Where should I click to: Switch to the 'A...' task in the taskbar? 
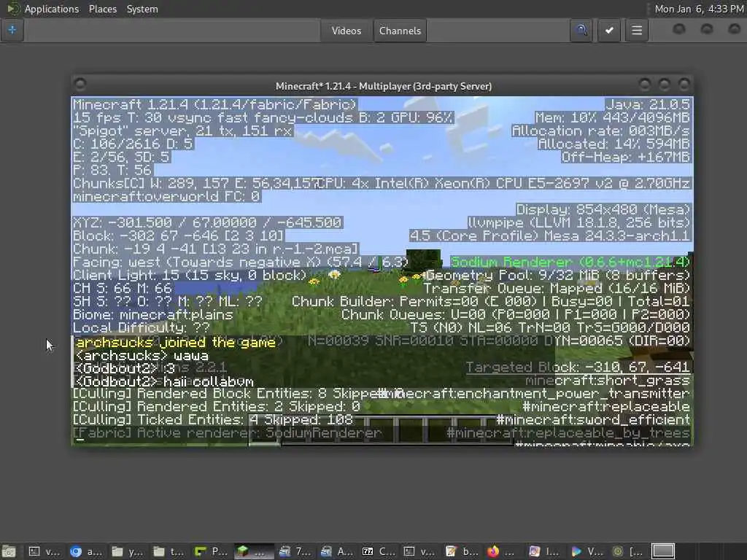(x=336, y=551)
